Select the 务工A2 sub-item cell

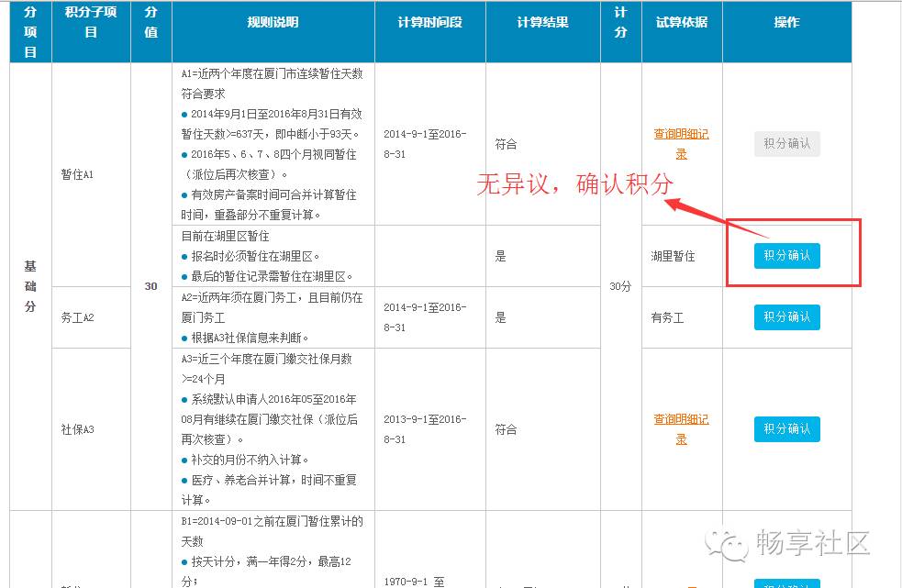91,317
